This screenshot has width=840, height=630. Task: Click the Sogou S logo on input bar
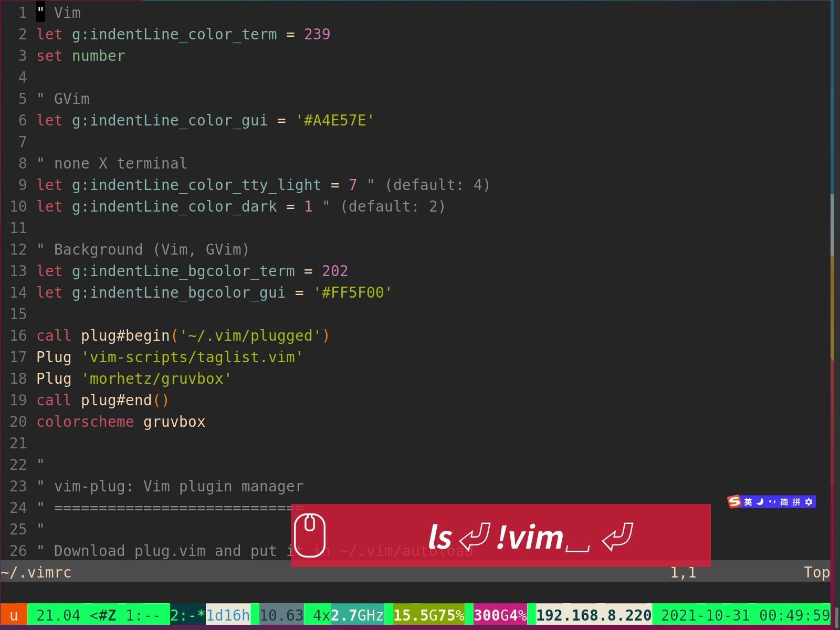(734, 502)
